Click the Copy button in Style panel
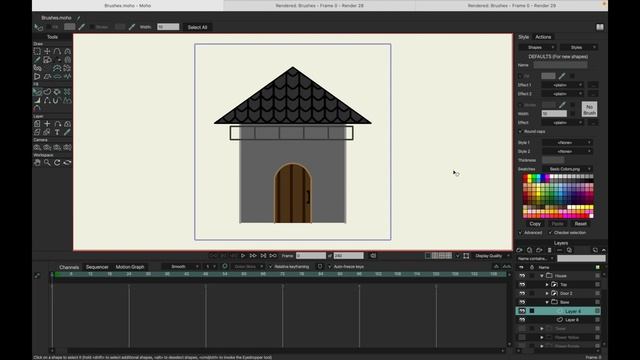 click(535, 224)
